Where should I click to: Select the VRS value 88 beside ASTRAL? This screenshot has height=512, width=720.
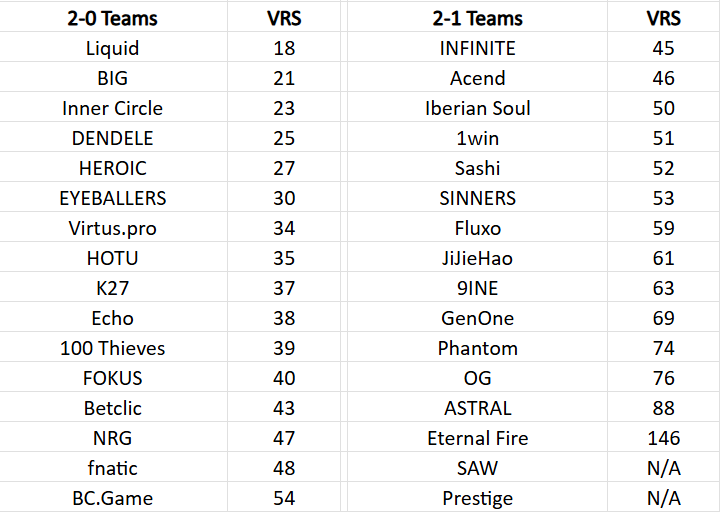664,408
